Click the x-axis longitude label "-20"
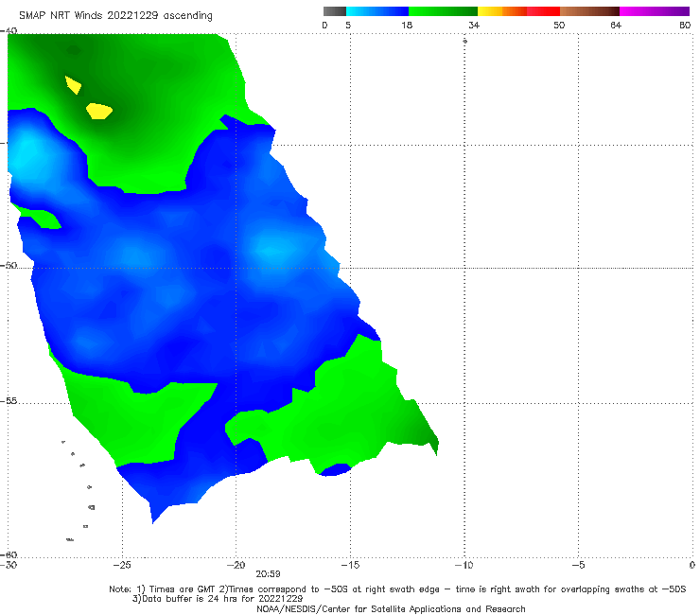This screenshot has height=615, width=700. click(x=236, y=565)
